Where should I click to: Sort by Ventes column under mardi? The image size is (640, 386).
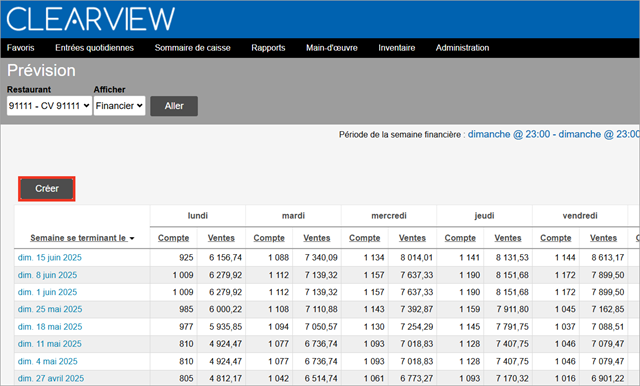(317, 238)
